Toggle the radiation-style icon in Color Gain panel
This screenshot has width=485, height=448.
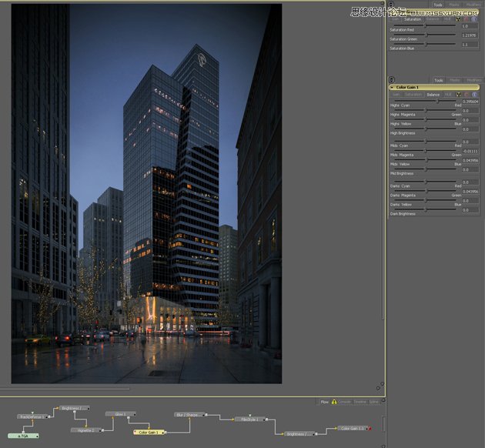point(459,95)
